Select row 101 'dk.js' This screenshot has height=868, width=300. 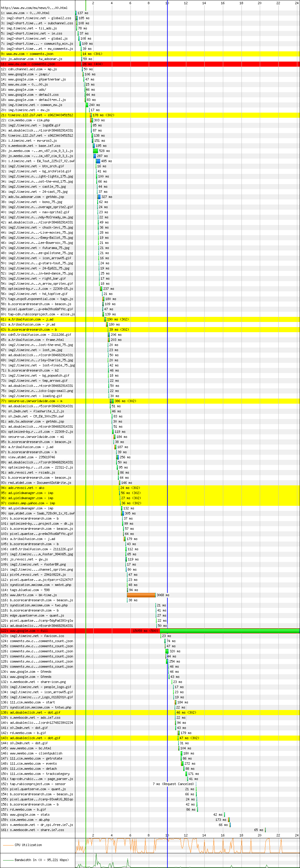point(150,524)
